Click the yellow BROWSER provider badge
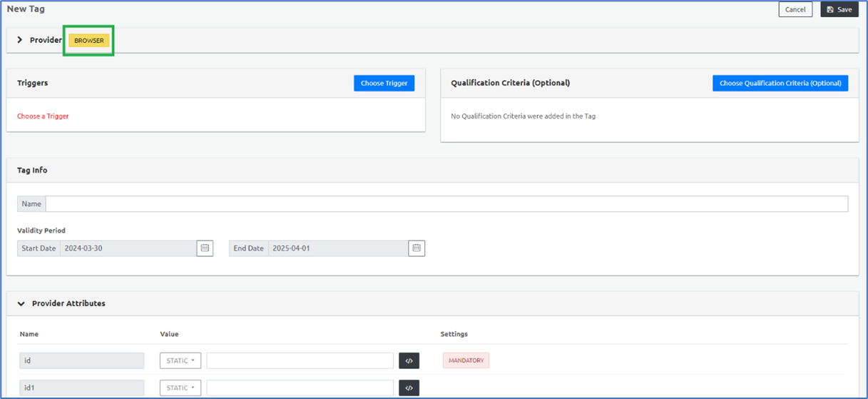Viewport: 868px width, 399px height. point(89,41)
